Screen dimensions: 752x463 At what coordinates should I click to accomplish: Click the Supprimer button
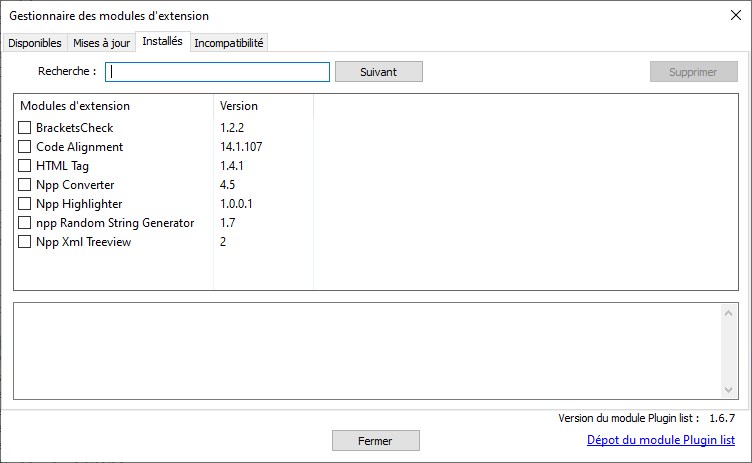point(693,71)
